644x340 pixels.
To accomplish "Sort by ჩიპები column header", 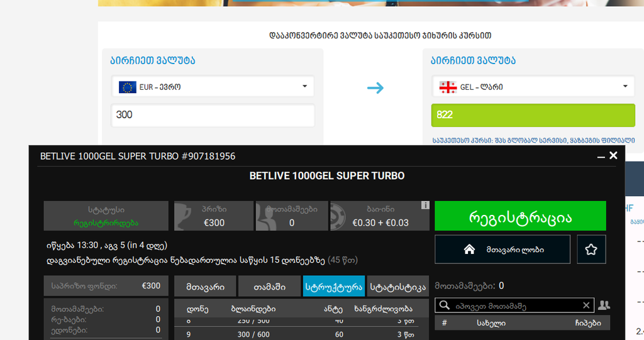I will tap(588, 323).
